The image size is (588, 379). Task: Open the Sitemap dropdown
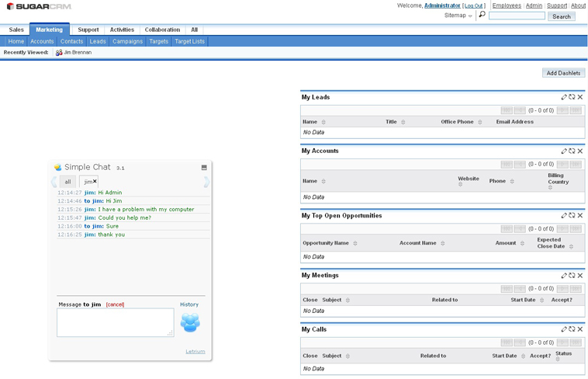tap(458, 16)
